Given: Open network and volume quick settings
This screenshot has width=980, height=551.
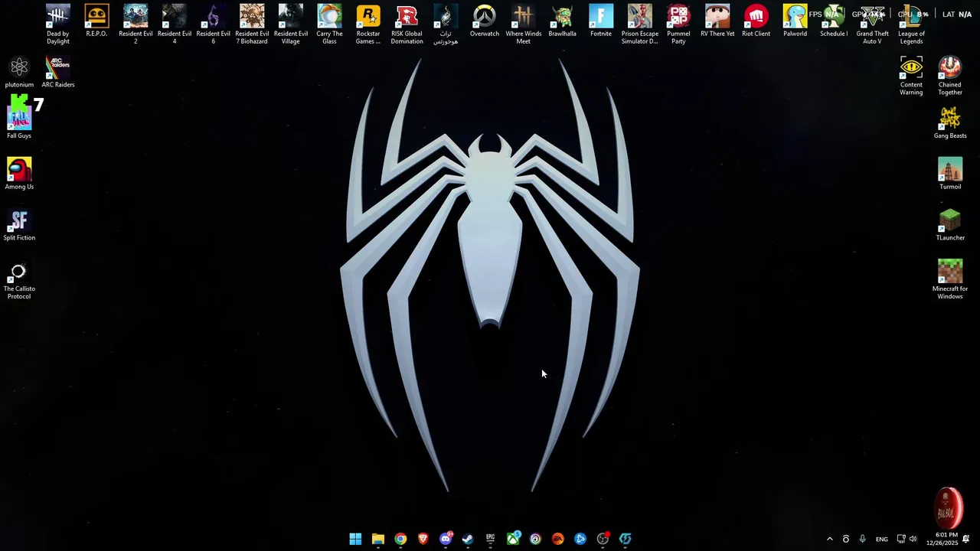Looking at the screenshot, I should tap(906, 539).
